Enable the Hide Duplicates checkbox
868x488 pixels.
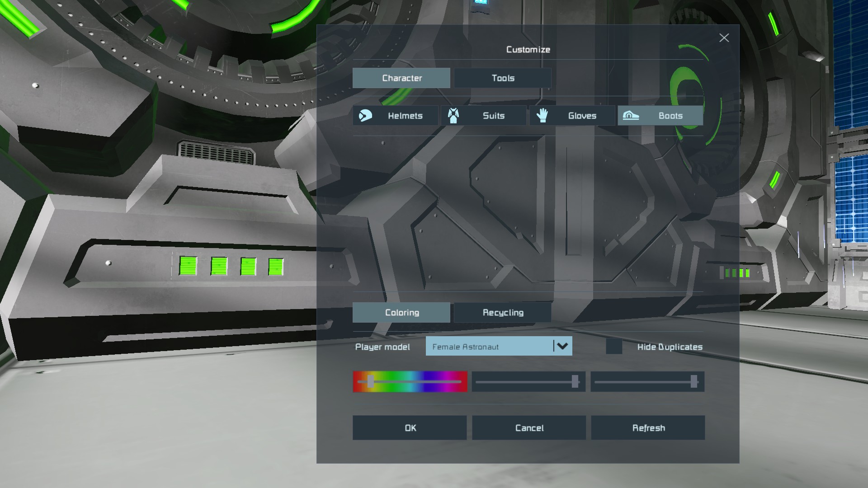(x=614, y=347)
